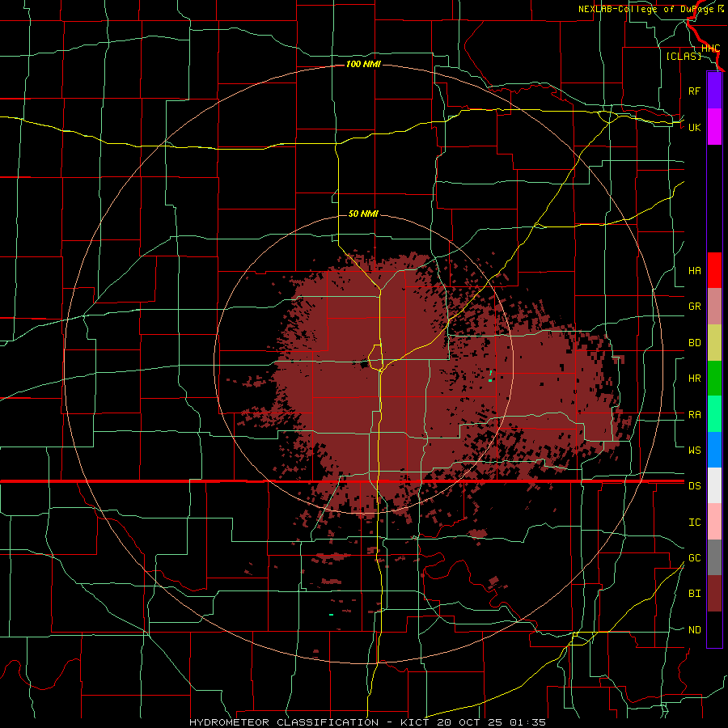The height and width of the screenshot is (728, 728).
Task: Click the black ND legend swatch
Action: point(714,629)
